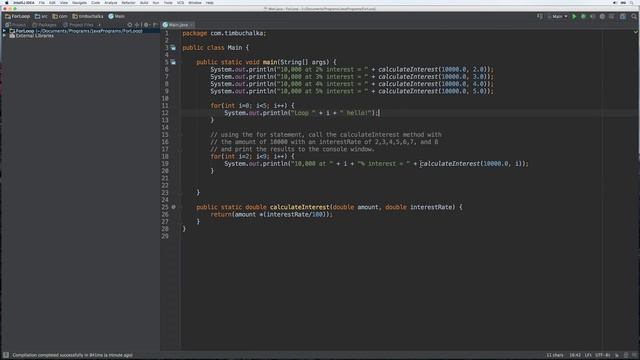Image resolution: width=640 pixels, height=360 pixels.
Task: Close the Main.java editor tab
Action: coord(192,25)
